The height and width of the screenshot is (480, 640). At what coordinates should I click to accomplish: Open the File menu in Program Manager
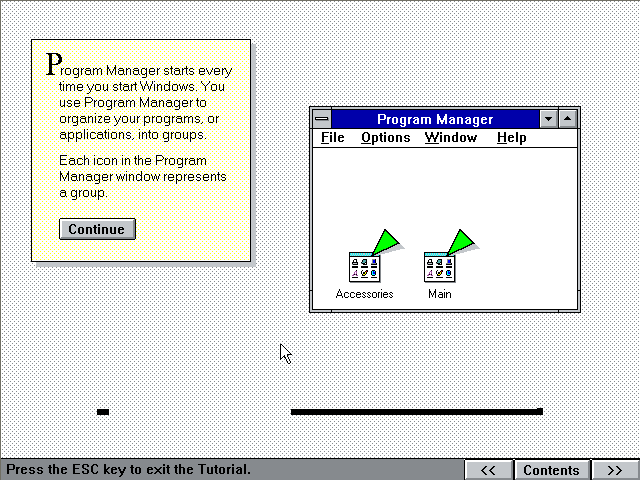tap(333, 138)
